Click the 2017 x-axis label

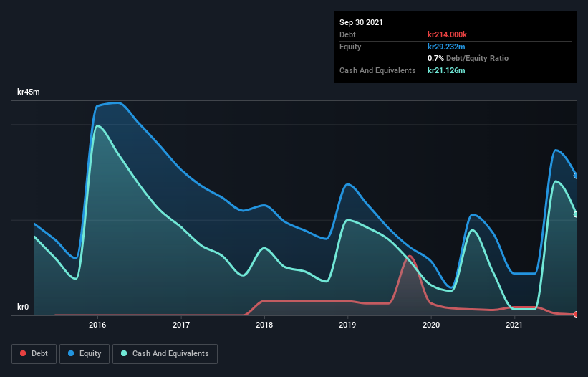coord(181,325)
